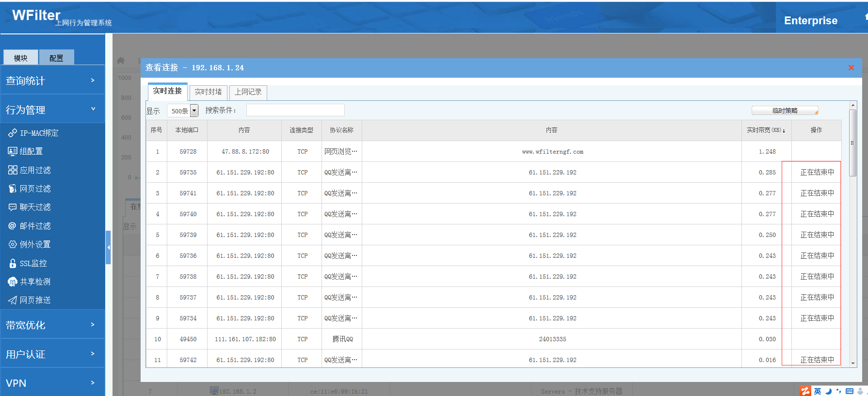Screen dimensions: 868x396
Task: Open 网页推送 paper plane icon
Action: tap(13, 301)
